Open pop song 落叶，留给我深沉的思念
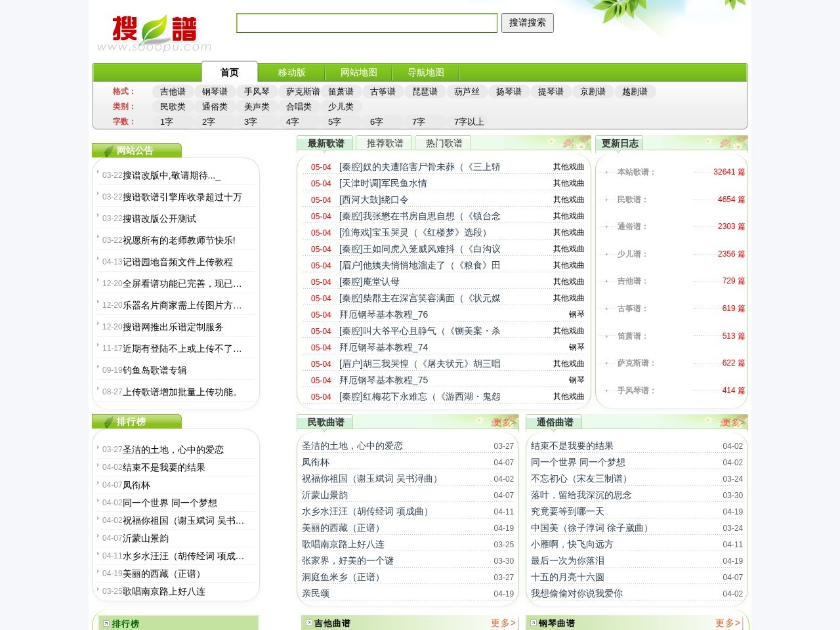The width and height of the screenshot is (840, 630). (x=581, y=495)
